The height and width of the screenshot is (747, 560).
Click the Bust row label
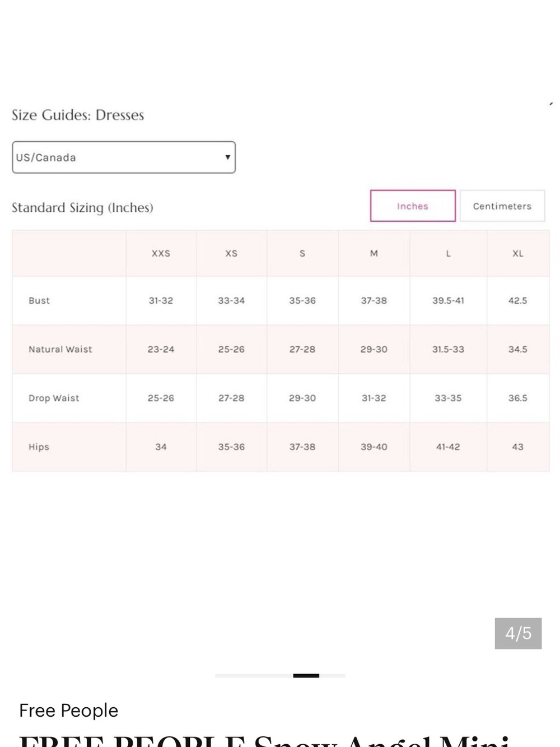point(39,300)
